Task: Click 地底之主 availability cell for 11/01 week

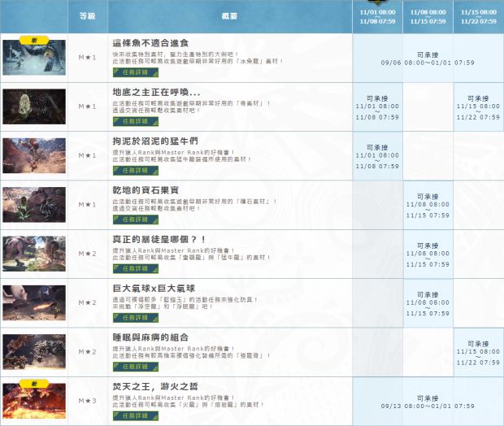Action: coord(377,107)
